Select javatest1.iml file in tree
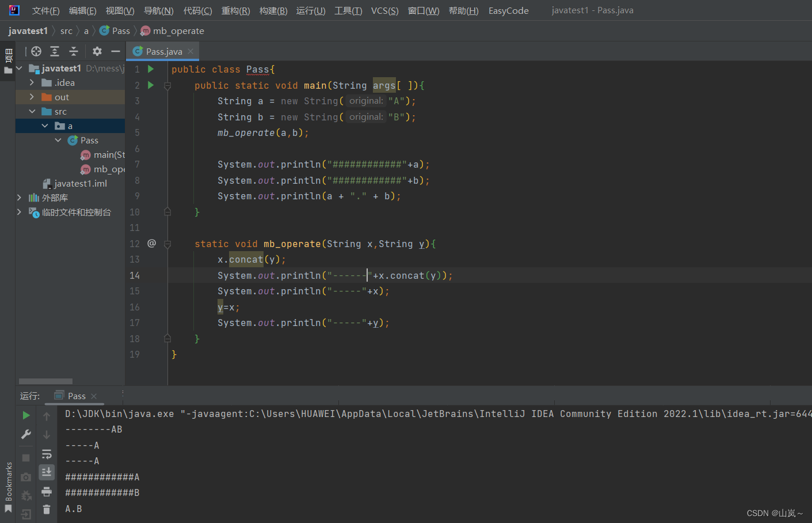Screen dimensions: 812x523 [x=75, y=184]
